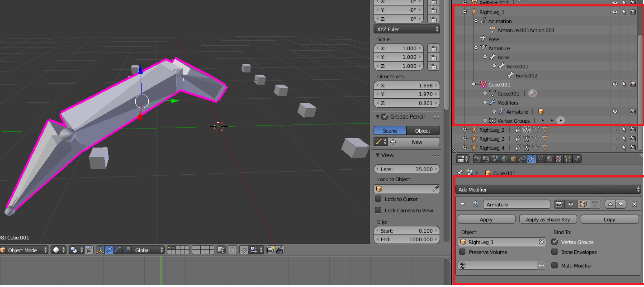Collapse the Armature modifier panel arrow
This screenshot has height=287, width=644.
(x=462, y=204)
